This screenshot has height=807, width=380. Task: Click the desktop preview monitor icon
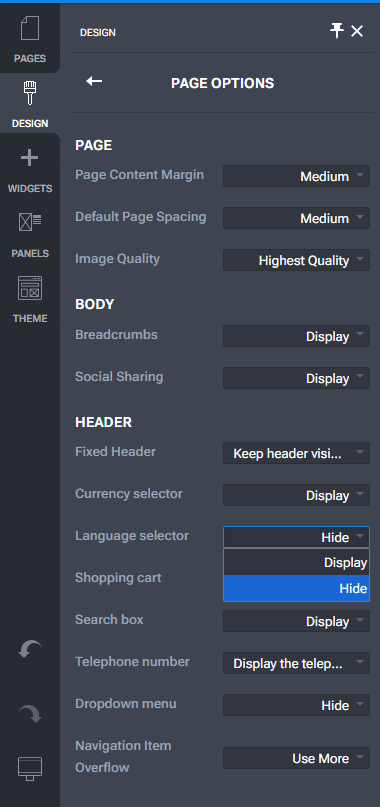click(x=30, y=769)
